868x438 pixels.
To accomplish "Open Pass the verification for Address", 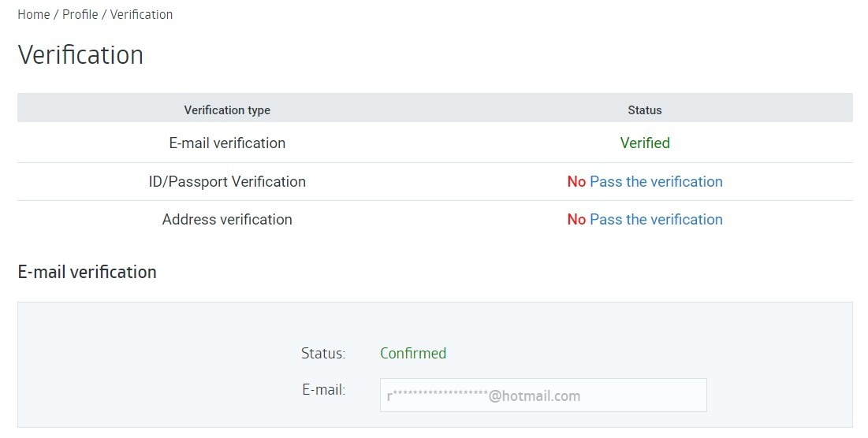I will pyautogui.click(x=656, y=220).
